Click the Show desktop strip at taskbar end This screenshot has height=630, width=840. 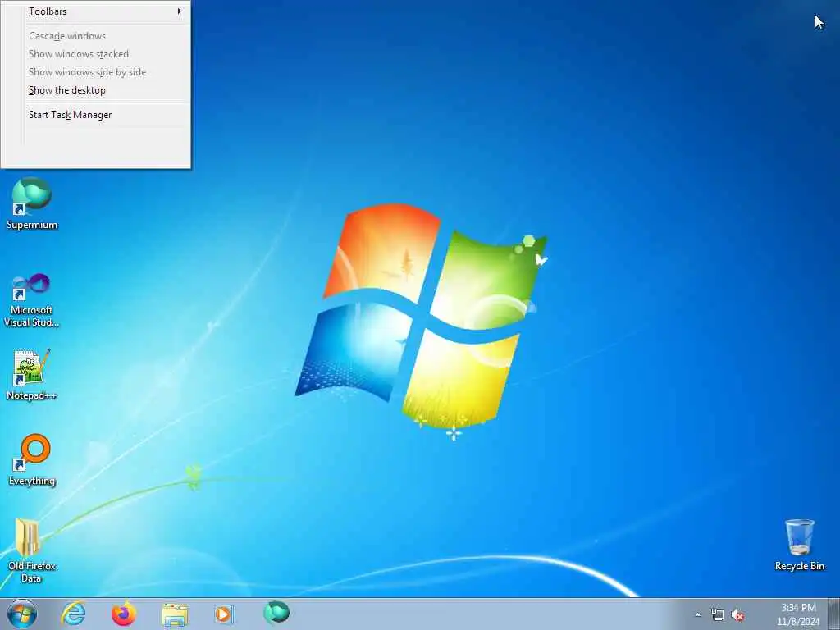tap(834, 614)
